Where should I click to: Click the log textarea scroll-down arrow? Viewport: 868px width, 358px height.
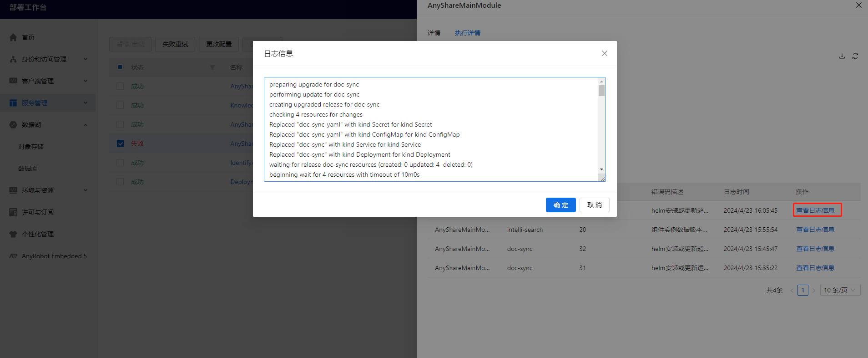pos(601,169)
